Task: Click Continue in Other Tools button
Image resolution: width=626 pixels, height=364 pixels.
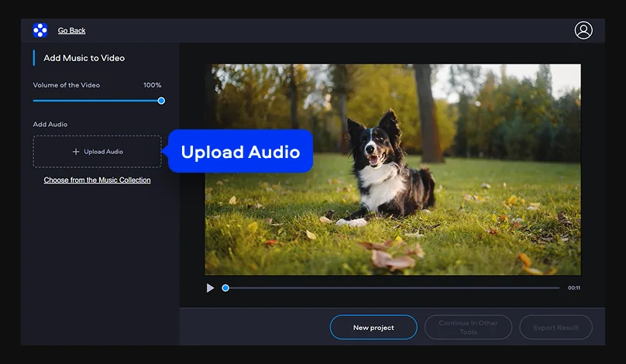Action: pyautogui.click(x=468, y=328)
